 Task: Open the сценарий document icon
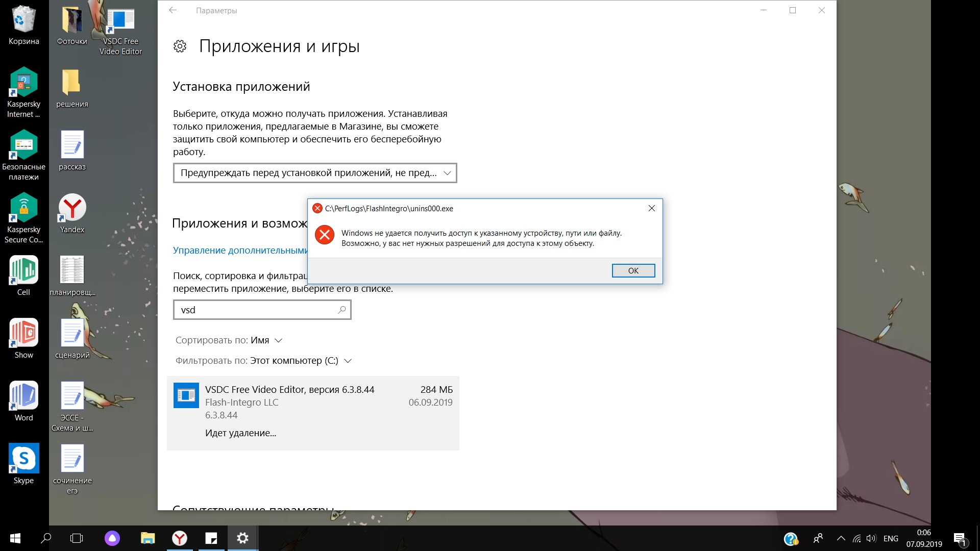(72, 339)
